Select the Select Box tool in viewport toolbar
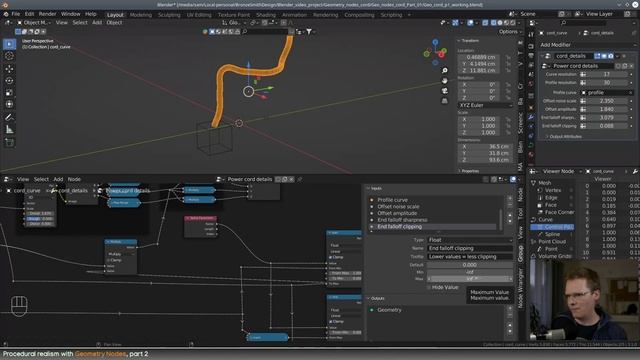 9,44
